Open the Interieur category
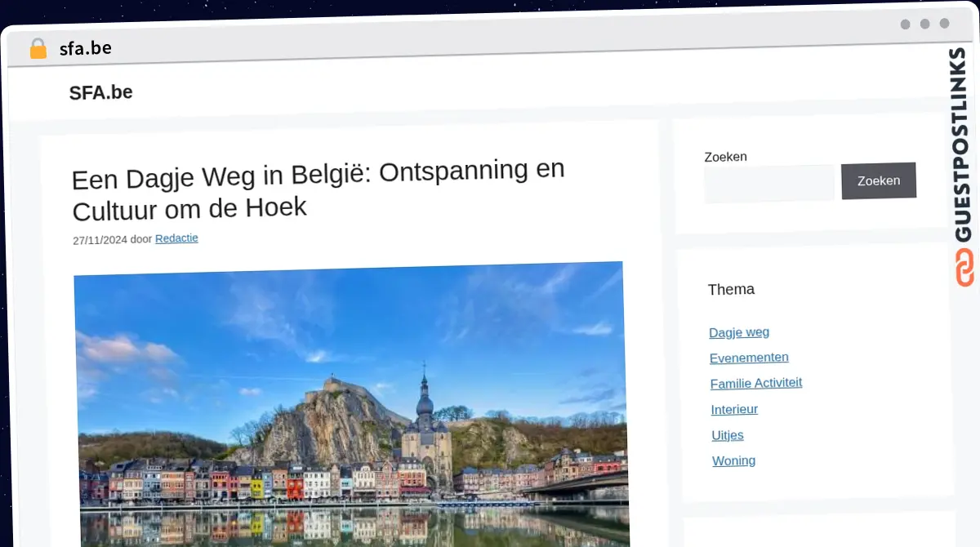This screenshot has width=980, height=547. point(734,409)
